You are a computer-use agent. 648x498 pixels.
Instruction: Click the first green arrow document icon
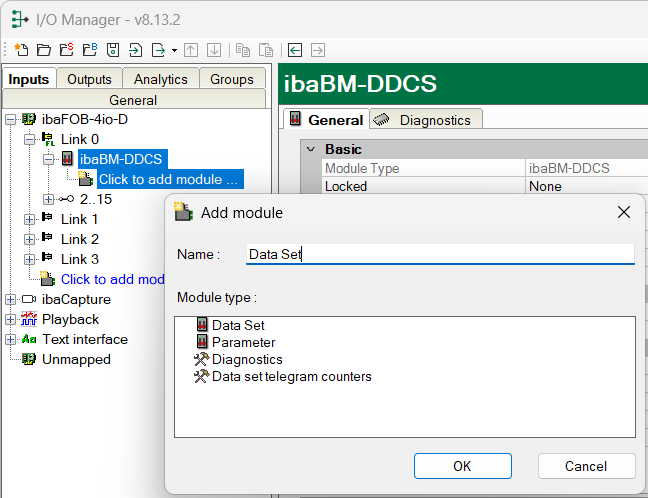tap(136, 50)
